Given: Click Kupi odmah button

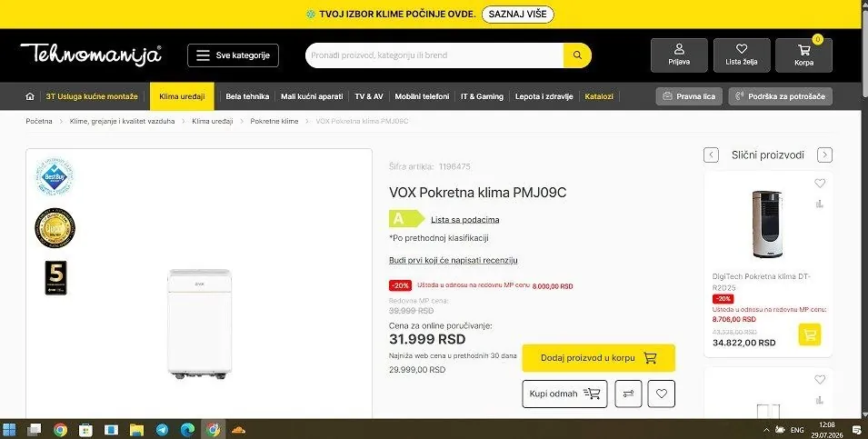Looking at the screenshot, I should click(564, 394).
